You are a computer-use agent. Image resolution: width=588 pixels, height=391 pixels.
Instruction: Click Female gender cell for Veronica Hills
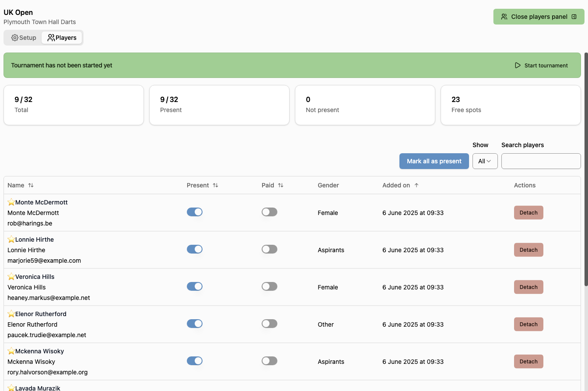[x=328, y=287]
